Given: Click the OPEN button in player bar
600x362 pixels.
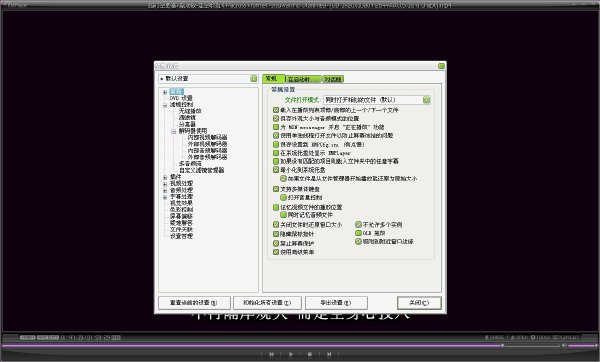Looking at the screenshot, I should (519, 338).
